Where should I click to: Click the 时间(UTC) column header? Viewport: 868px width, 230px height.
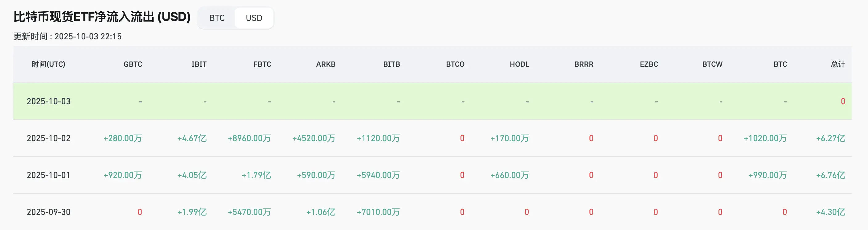click(x=48, y=64)
